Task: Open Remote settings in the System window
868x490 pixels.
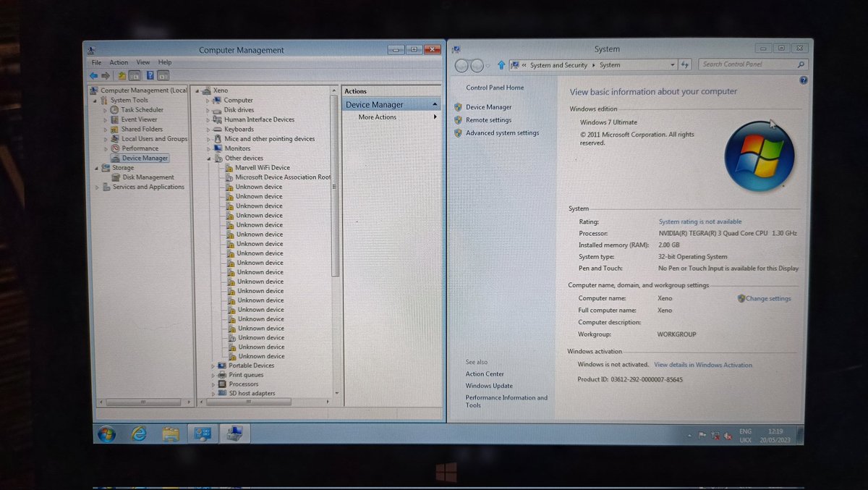Action: [490, 120]
